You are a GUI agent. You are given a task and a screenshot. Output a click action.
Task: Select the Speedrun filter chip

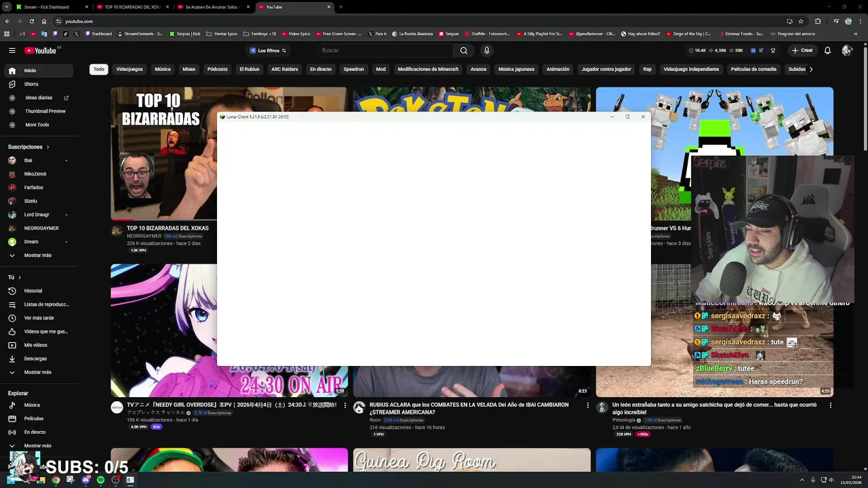tap(354, 69)
